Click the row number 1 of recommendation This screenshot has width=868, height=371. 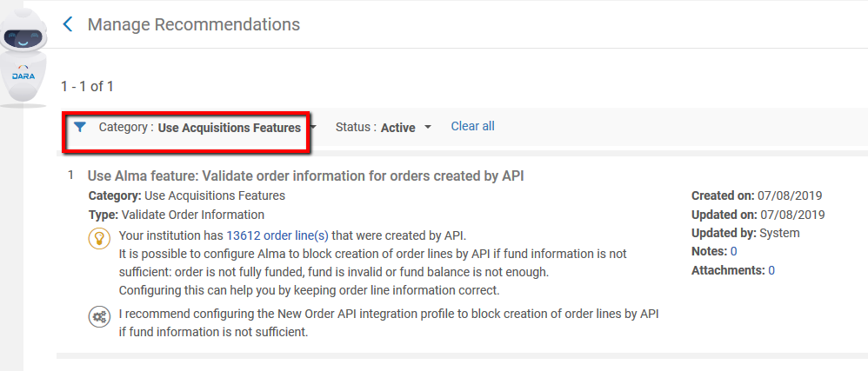[x=70, y=176]
